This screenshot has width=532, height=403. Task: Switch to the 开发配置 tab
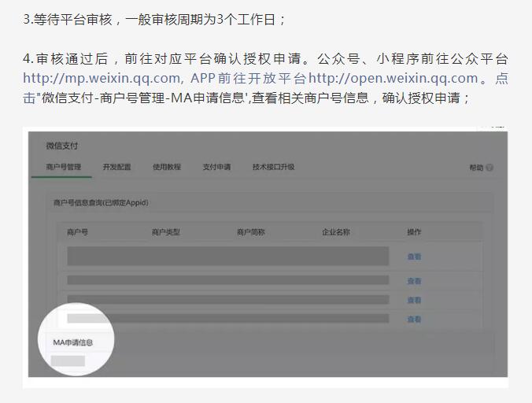116,167
